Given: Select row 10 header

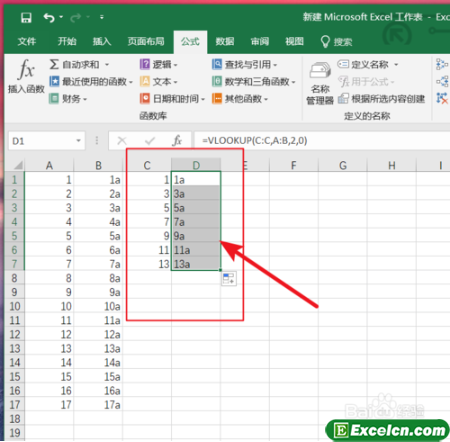Looking at the screenshot, I should point(15,306).
